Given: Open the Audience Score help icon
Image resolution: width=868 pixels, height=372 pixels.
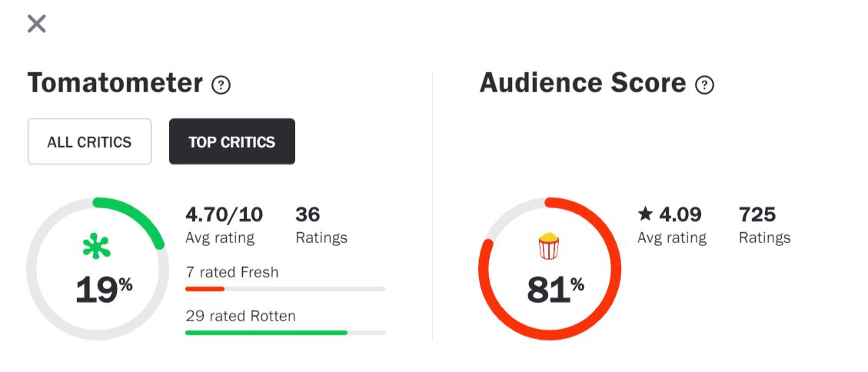Looking at the screenshot, I should [704, 85].
